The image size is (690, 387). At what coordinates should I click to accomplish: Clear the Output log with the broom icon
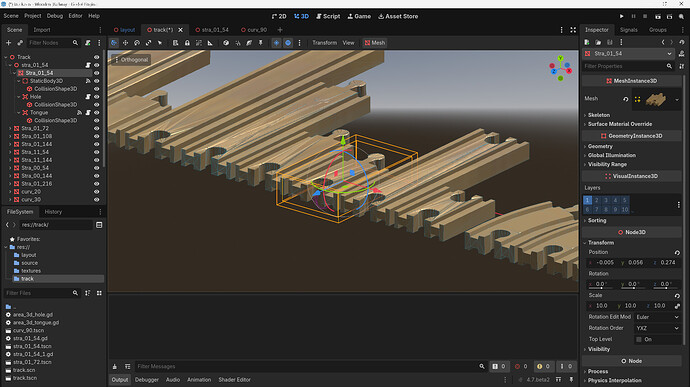tap(114, 366)
